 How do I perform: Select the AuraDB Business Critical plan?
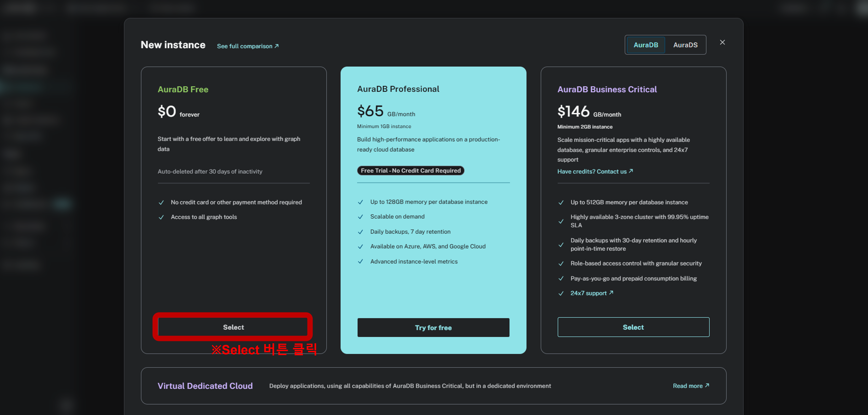[633, 327]
